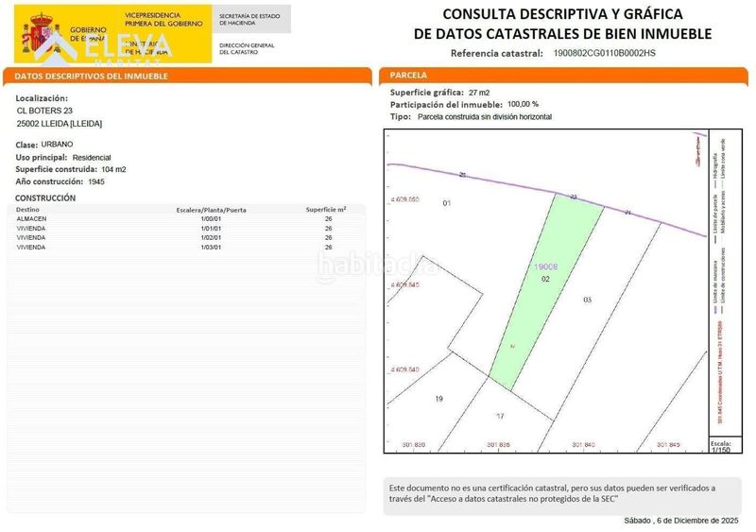
Task: Select the construction year '1945'
Action: coord(96,181)
